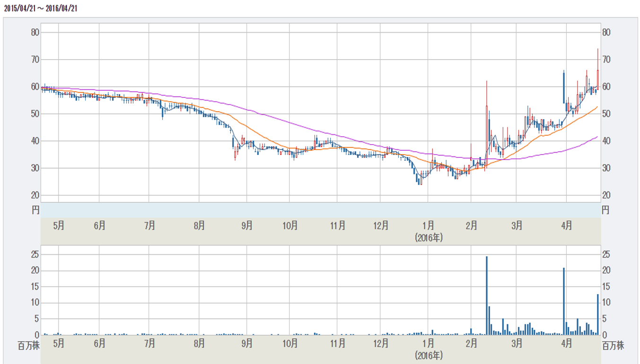Click the 40 label on the left price axis
This screenshot has height=364, width=640.
tap(35, 141)
